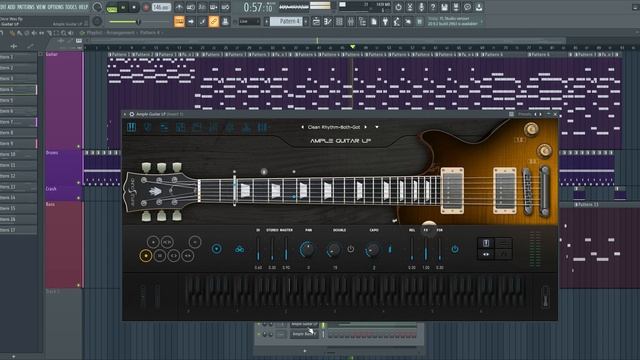Image resolution: width=640 pixels, height=360 pixels.
Task: Click the microphone recording icon
Action: tap(421, 7)
